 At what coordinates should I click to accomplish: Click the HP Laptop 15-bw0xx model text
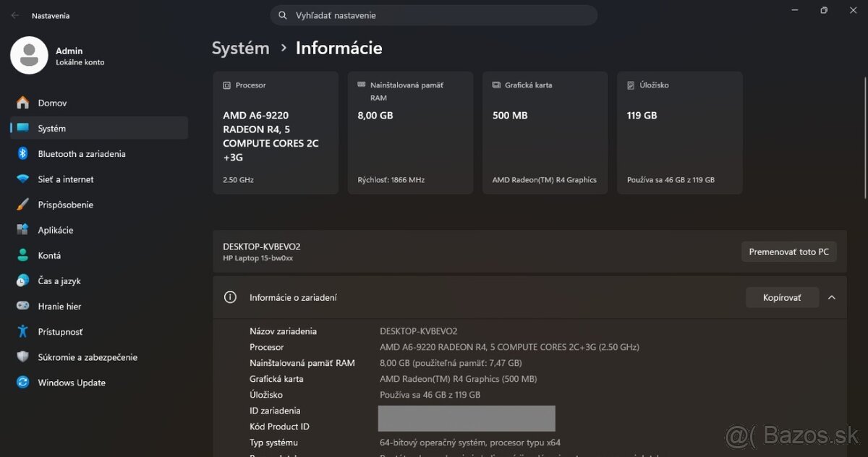(x=258, y=258)
